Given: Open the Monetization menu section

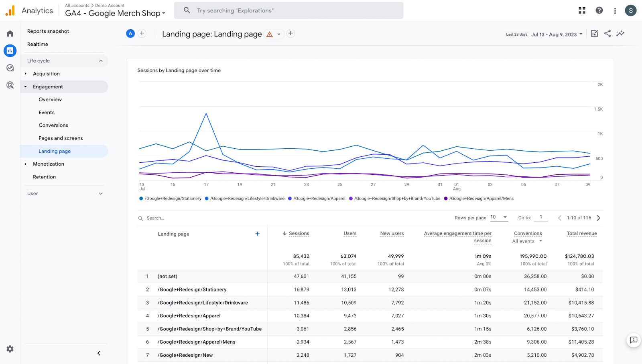Looking at the screenshot, I should [x=49, y=164].
